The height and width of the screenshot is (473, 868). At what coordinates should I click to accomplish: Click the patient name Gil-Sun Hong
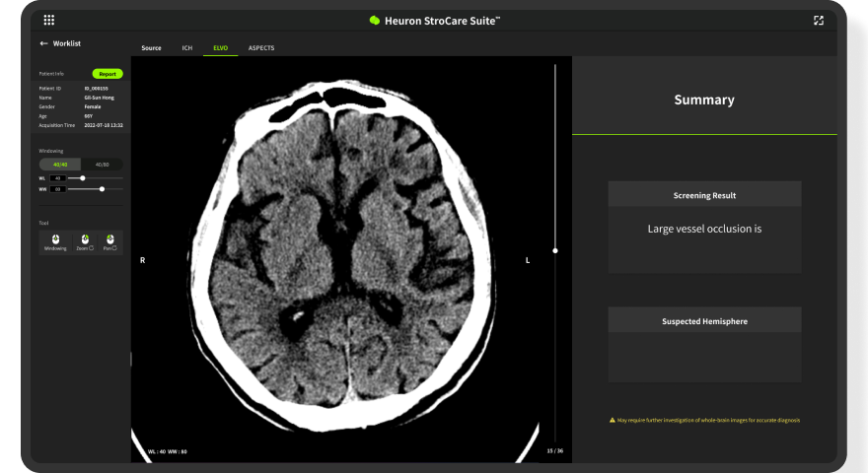tap(99, 98)
